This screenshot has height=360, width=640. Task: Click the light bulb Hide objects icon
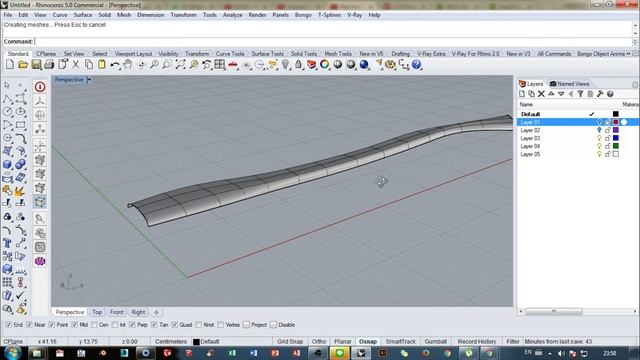285,64
